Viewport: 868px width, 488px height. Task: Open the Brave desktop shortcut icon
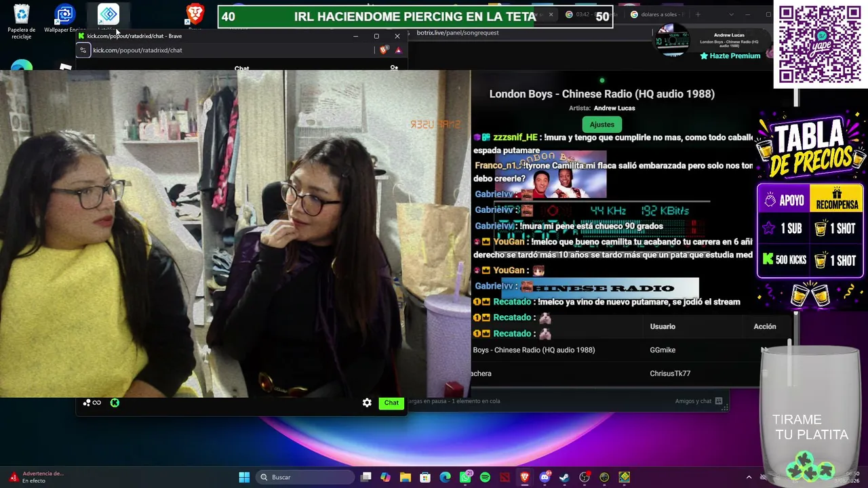pos(195,15)
